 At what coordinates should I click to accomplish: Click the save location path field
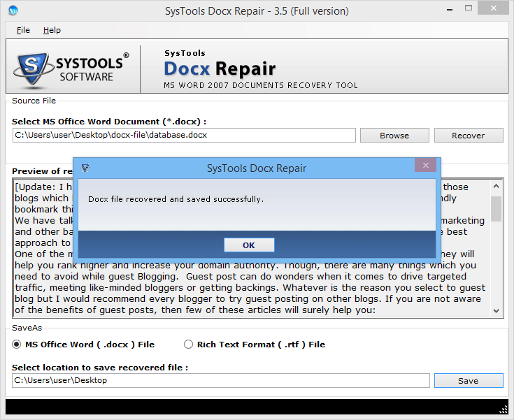click(x=220, y=380)
